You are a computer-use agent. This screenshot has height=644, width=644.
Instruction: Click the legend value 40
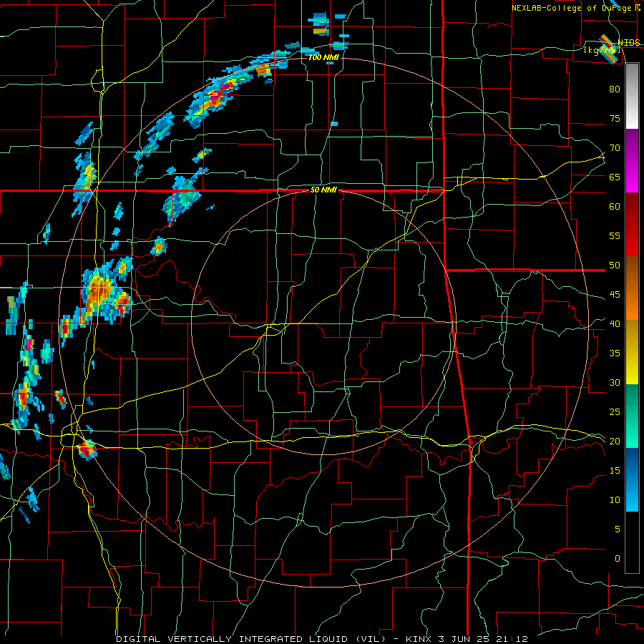pyautogui.click(x=615, y=323)
